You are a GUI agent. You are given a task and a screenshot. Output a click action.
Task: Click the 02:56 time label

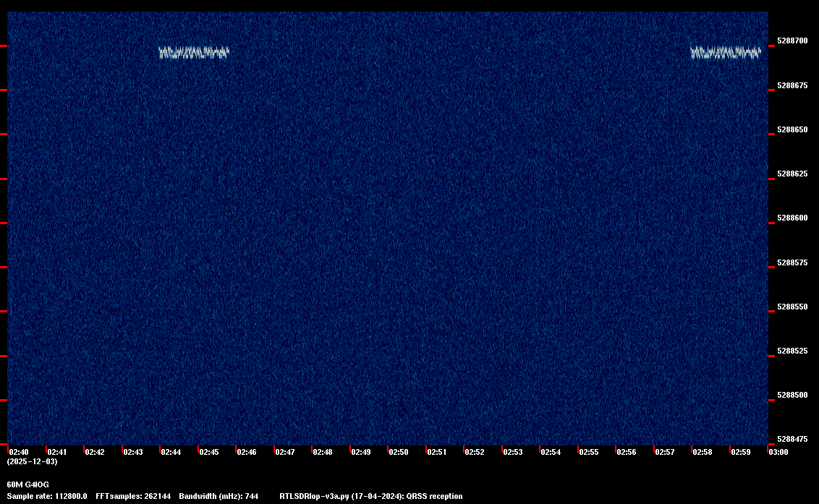tap(627, 452)
